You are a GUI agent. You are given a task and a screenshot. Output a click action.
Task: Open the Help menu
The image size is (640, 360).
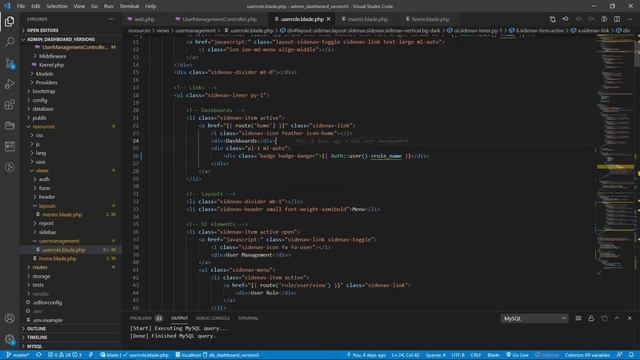pos(151,6)
